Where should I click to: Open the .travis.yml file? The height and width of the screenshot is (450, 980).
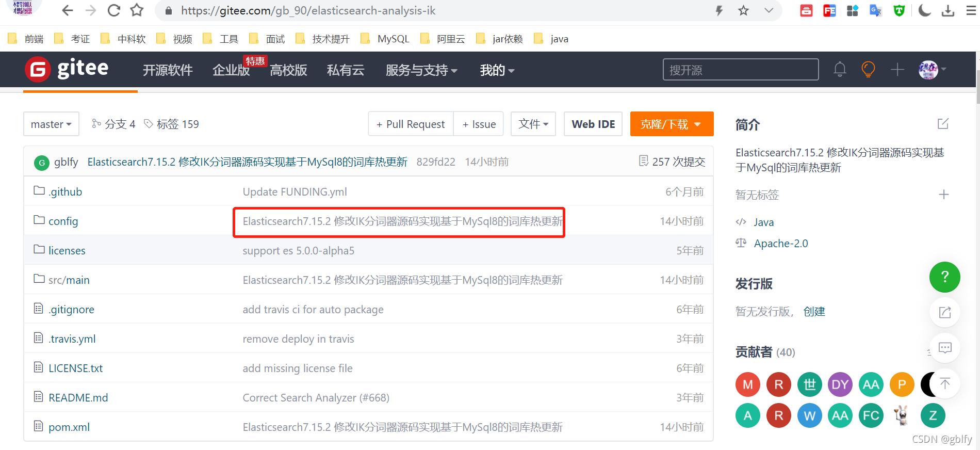[72, 339]
